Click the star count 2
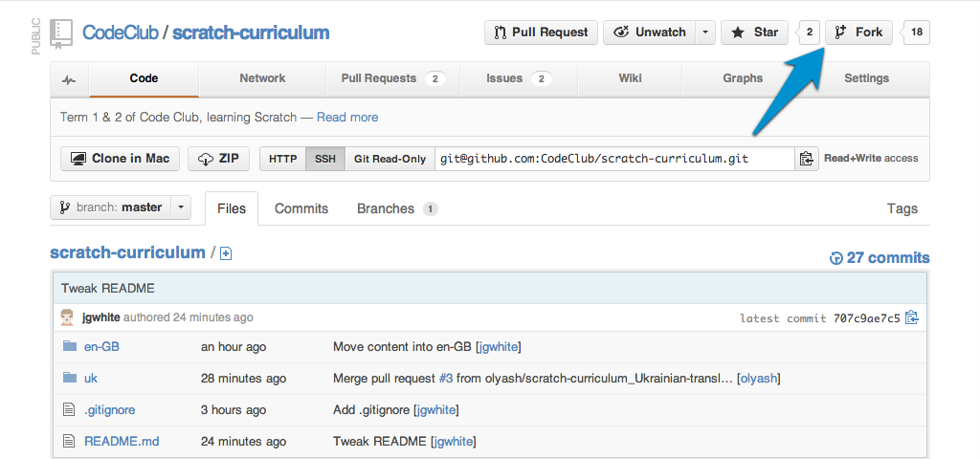Screen dimensions: 980x459 click(x=809, y=33)
